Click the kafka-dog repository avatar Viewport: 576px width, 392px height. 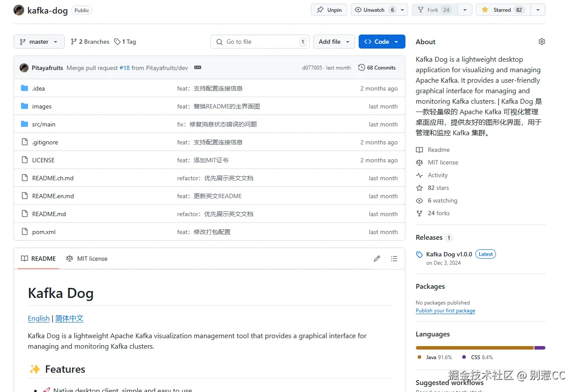point(19,10)
